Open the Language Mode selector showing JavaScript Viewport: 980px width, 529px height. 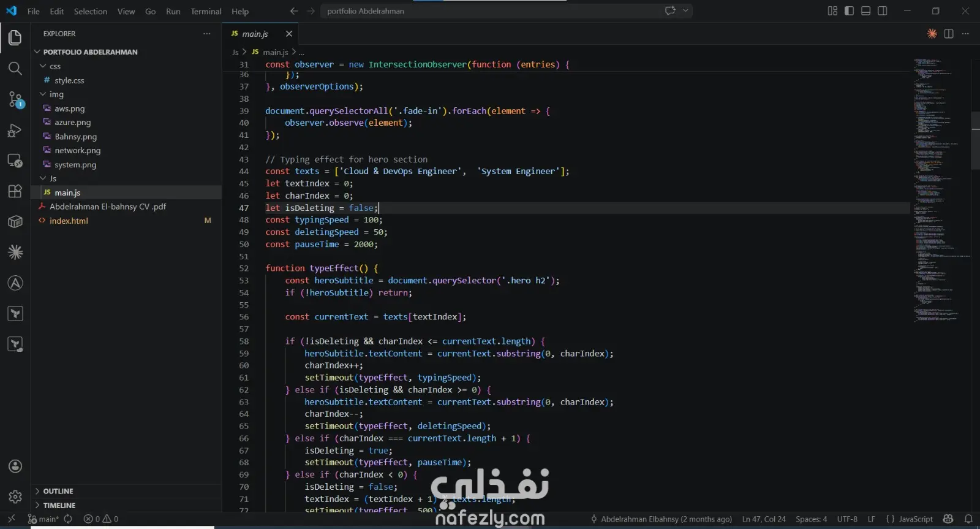916,519
